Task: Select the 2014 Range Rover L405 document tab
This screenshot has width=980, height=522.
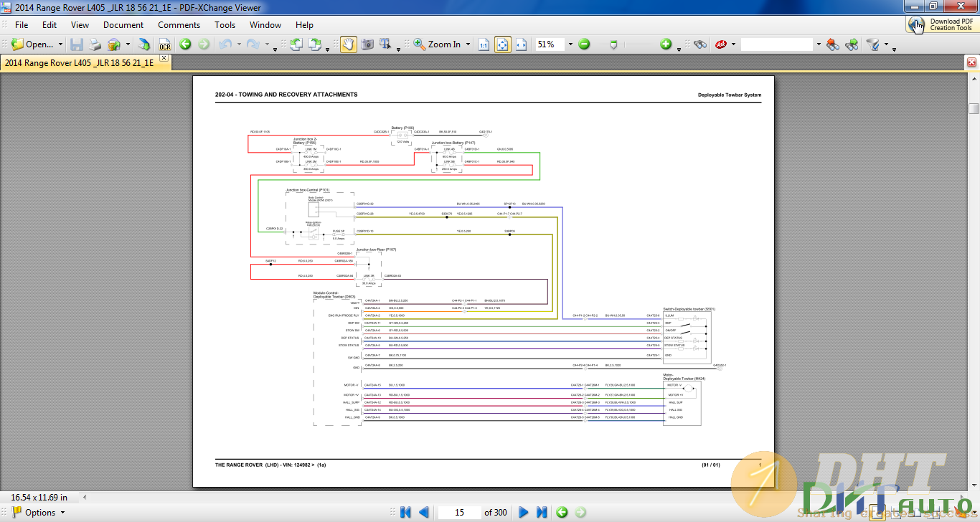Action: (80, 62)
